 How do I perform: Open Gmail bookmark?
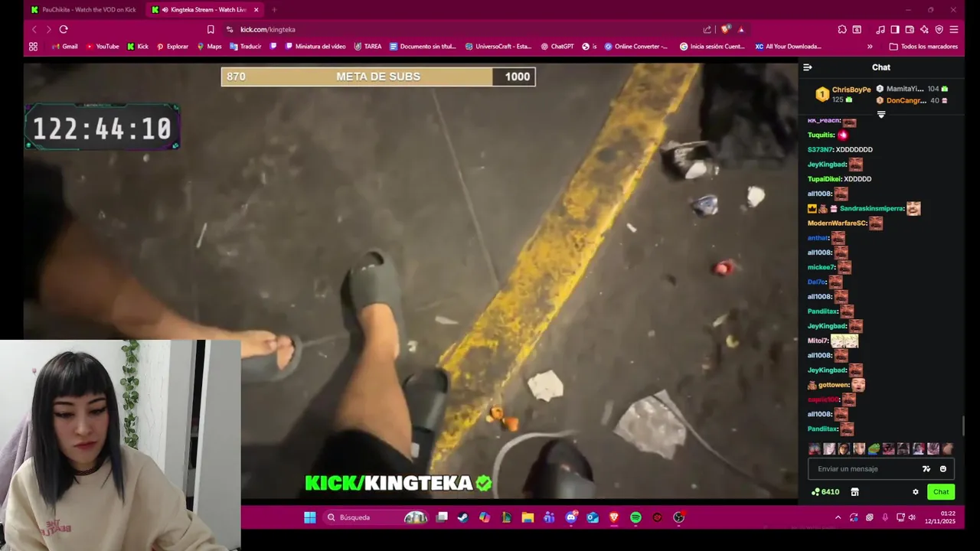click(64, 46)
